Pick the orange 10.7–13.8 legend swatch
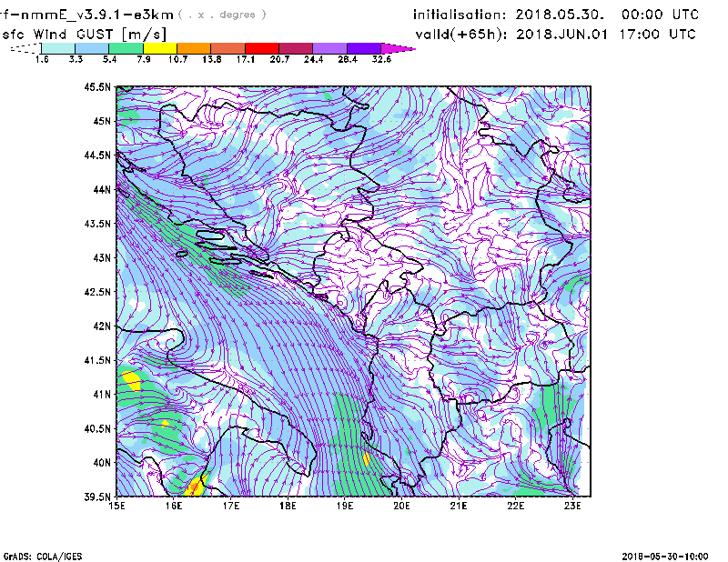728x562 pixels. [194, 48]
